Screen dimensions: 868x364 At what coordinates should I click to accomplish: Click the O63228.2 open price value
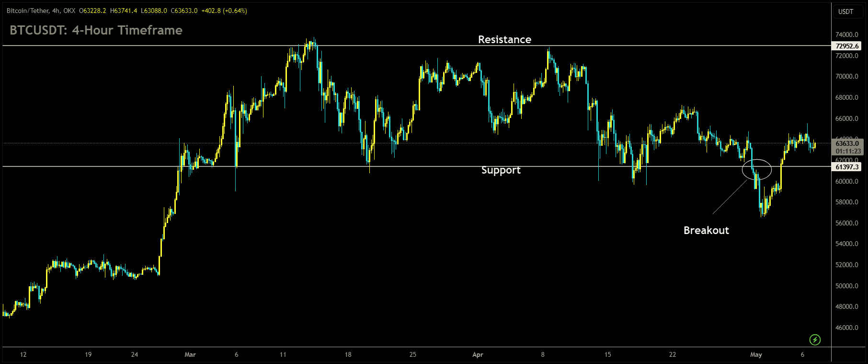click(x=92, y=11)
